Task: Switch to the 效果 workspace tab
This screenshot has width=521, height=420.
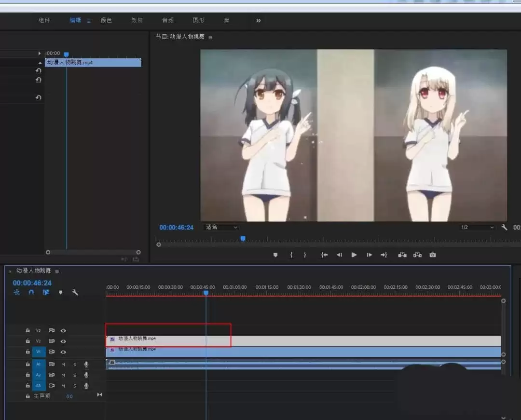Action: coord(137,20)
